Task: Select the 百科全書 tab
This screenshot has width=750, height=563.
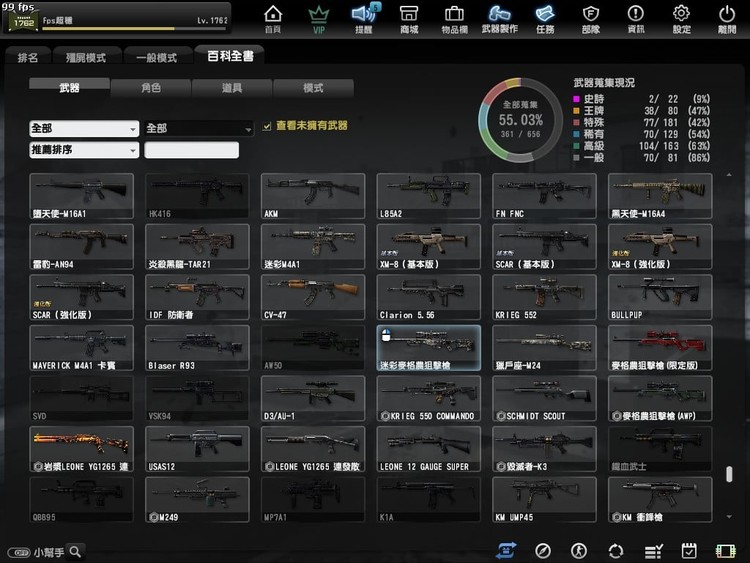Action: pyautogui.click(x=230, y=56)
